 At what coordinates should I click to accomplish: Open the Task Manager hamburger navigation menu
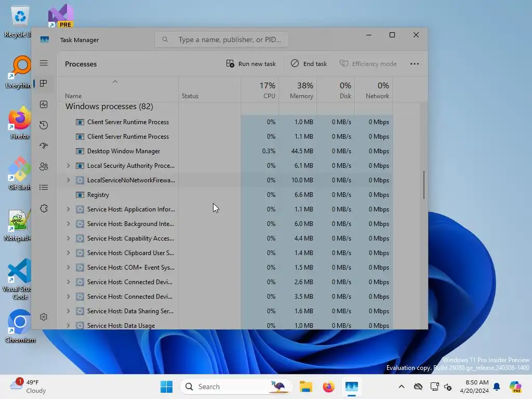click(x=44, y=63)
